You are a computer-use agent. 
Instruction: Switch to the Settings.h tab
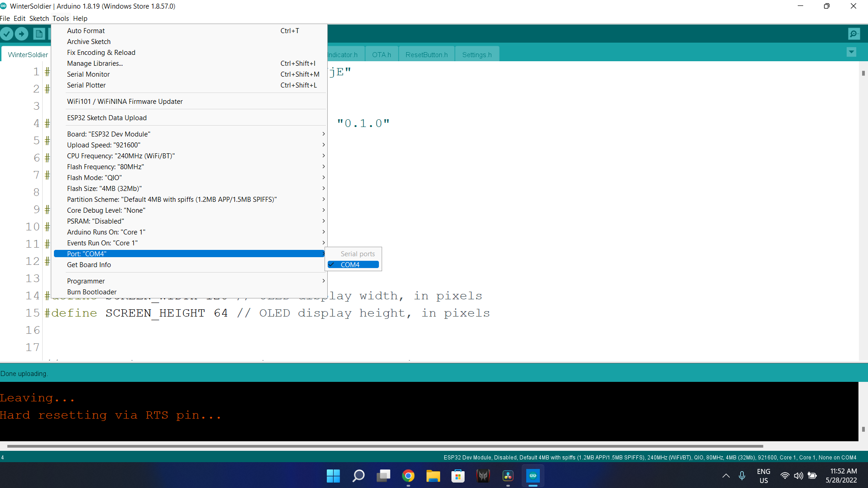[x=477, y=54]
